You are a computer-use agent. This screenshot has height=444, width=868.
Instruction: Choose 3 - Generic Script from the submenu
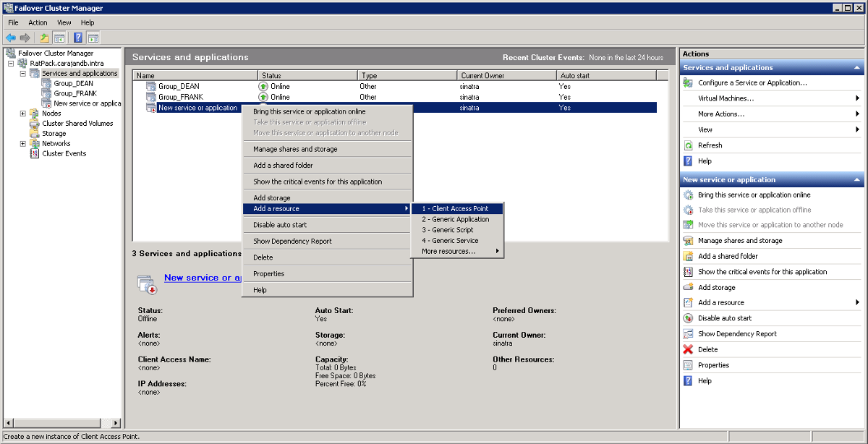(x=457, y=230)
